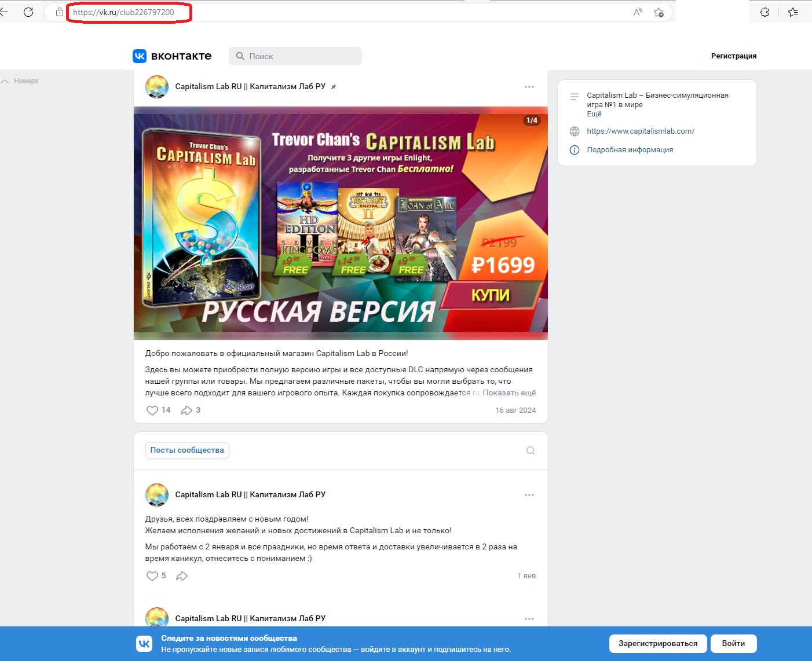The width and height of the screenshot is (812, 664).
Task: Click the VK logo in the bottom banner
Action: click(144, 644)
